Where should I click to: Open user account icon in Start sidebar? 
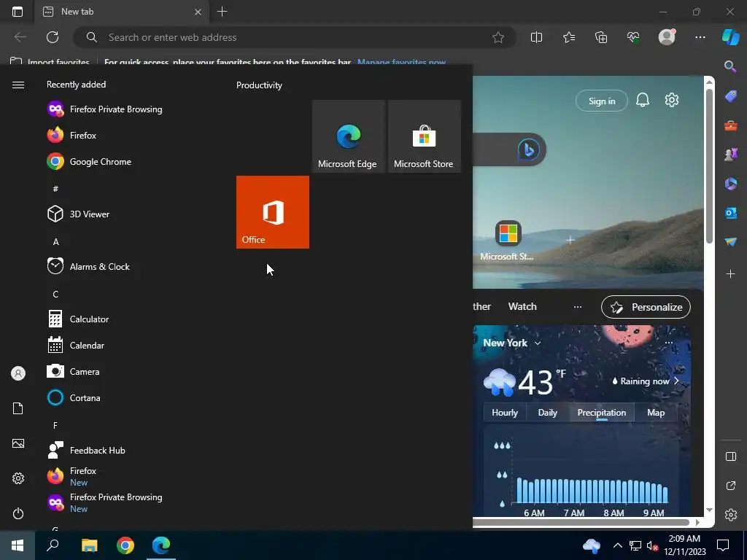pyautogui.click(x=18, y=373)
